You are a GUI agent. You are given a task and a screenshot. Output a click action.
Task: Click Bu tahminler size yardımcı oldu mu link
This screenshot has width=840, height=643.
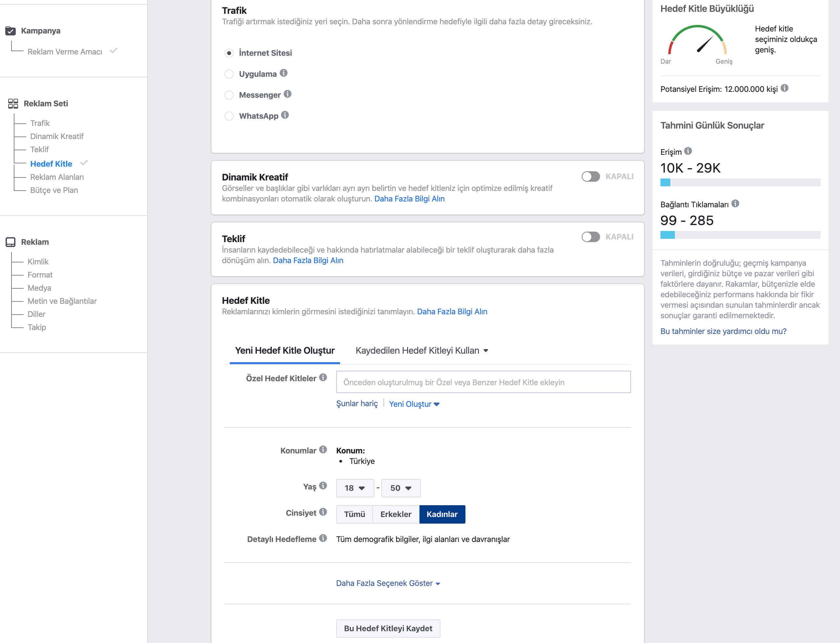(x=723, y=331)
